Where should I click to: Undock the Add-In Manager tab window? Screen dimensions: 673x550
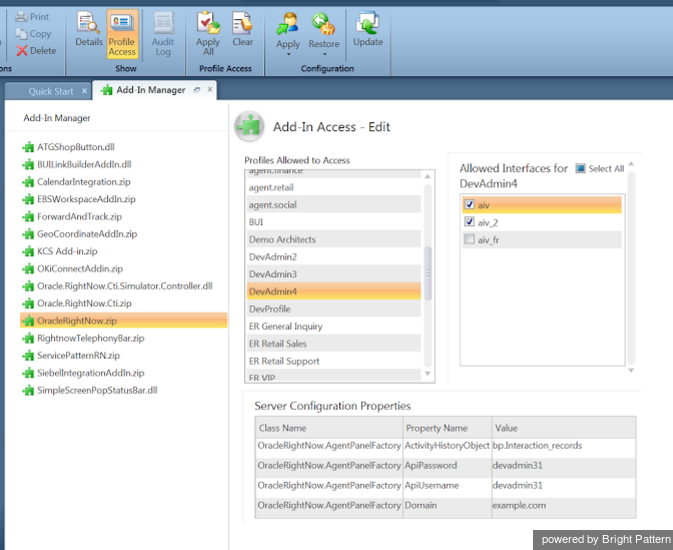197,90
